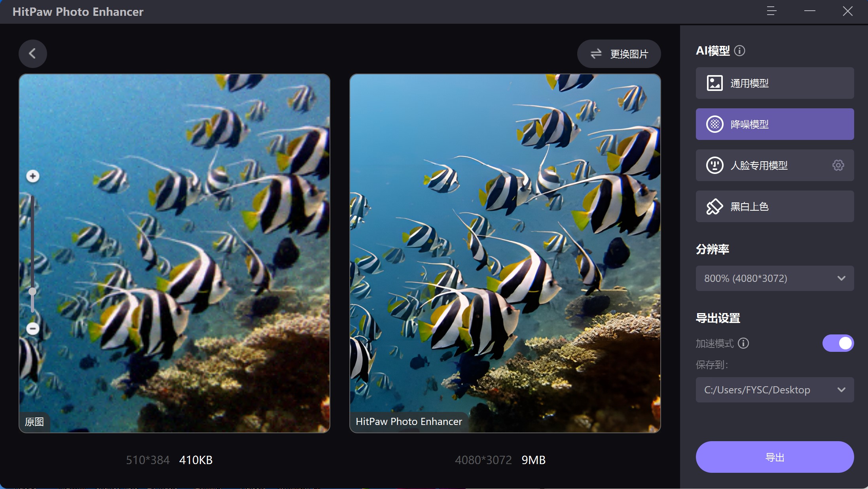
Task: Toggle the 加速模式 switch off
Action: pyautogui.click(x=838, y=343)
